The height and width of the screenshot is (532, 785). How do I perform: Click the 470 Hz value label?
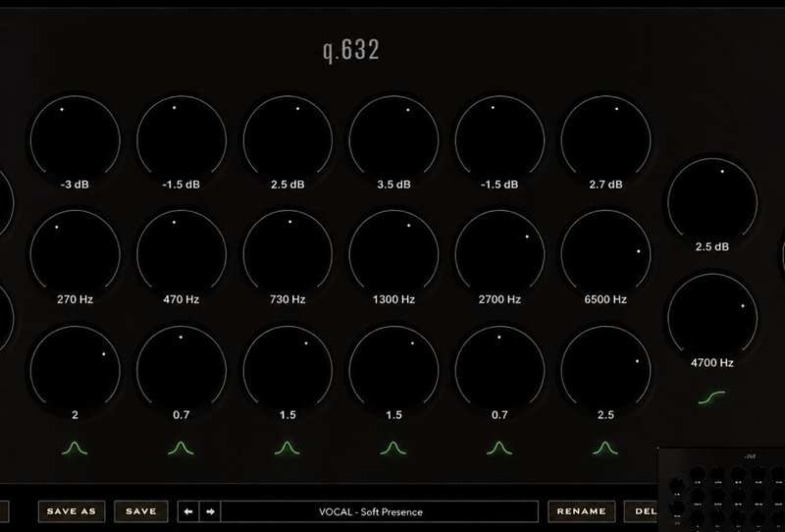pyautogui.click(x=182, y=299)
